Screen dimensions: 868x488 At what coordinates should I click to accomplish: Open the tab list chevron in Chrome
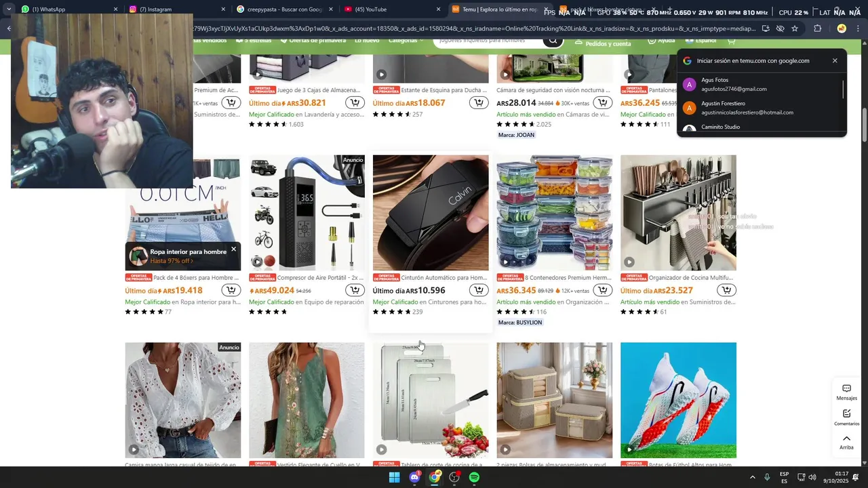(8, 9)
